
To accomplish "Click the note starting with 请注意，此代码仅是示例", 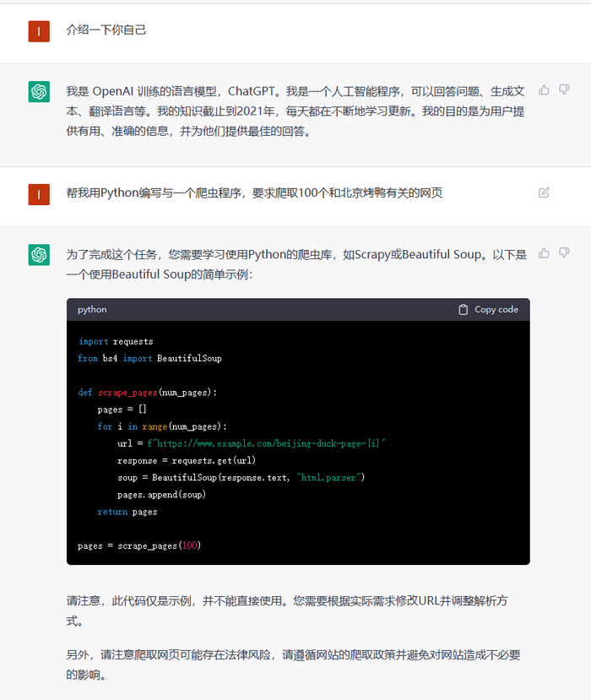I will pos(287,610).
